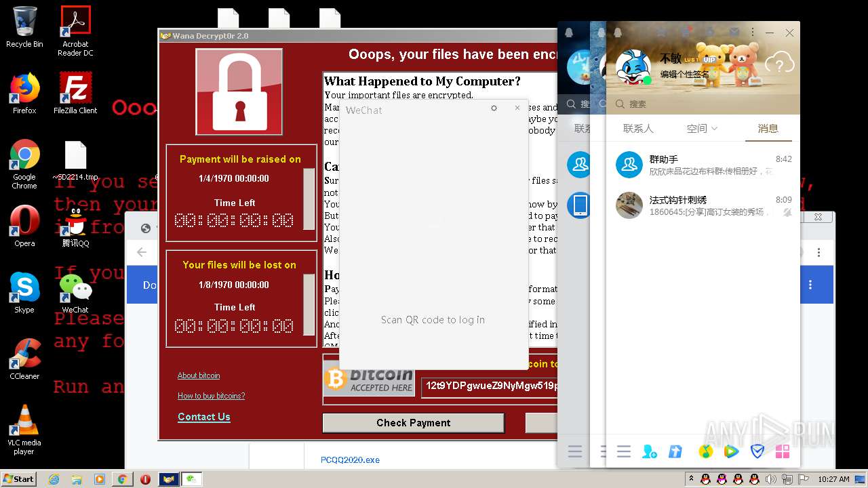Switch to Wana Decrypt0r taskbar button
Screen dimensions: 868x488
pos(168,479)
